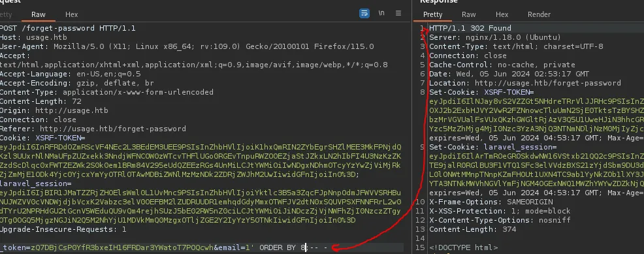Viewport: 644px width, 254px height.
Task: Switch the request view to Raw tab
Action: [38, 14]
